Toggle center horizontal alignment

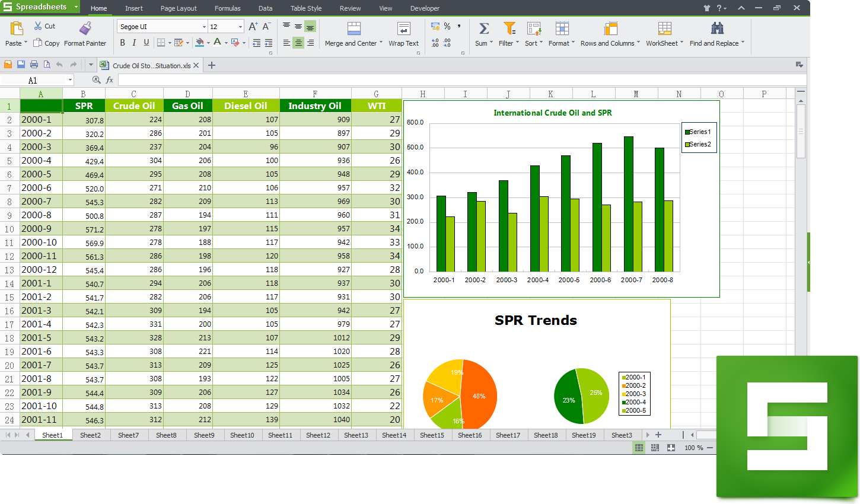point(298,43)
